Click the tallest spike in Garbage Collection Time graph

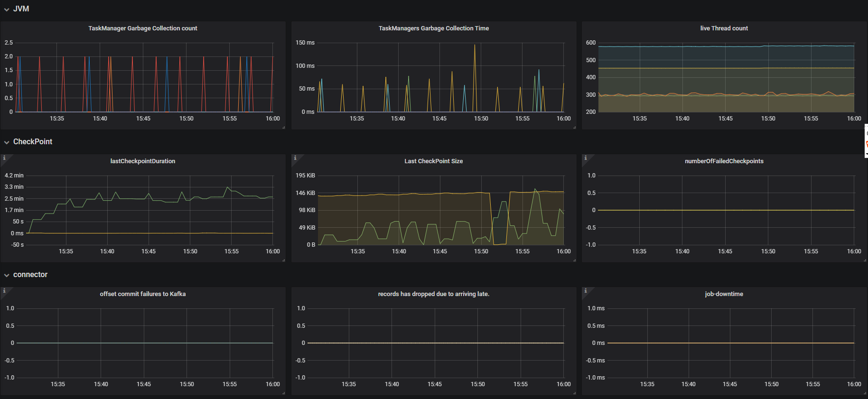click(475, 46)
